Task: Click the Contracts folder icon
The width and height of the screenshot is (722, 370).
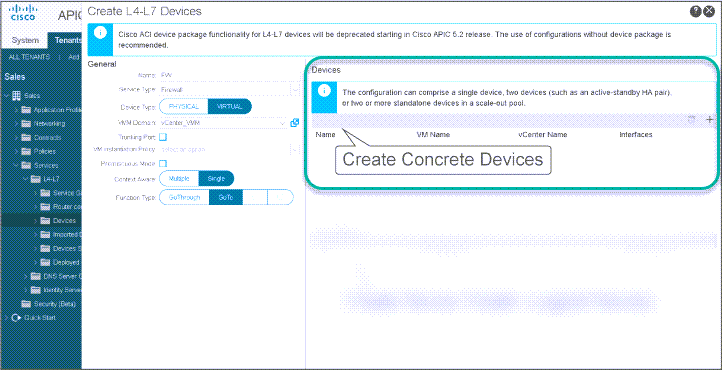Action: pos(26,137)
